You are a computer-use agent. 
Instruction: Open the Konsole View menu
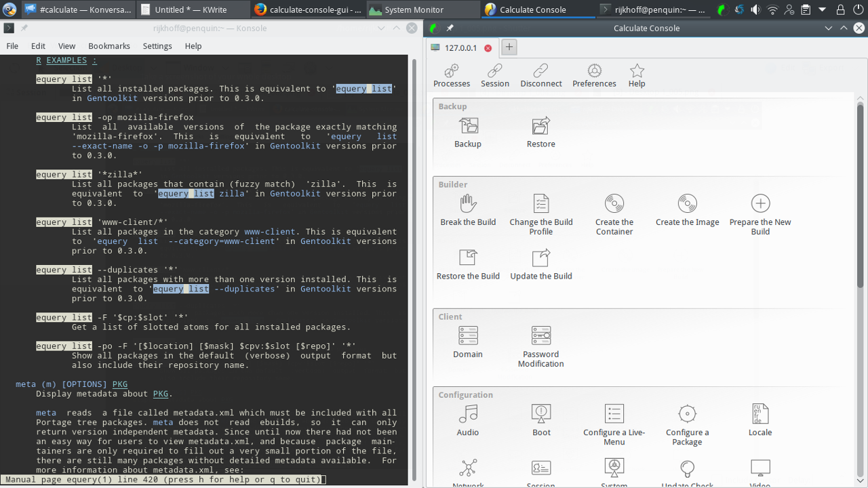66,46
